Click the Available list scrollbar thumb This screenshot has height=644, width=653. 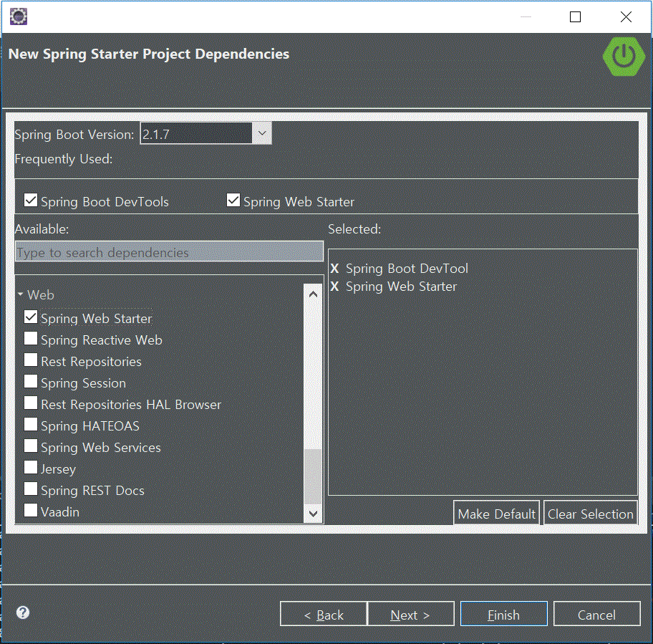[x=313, y=476]
